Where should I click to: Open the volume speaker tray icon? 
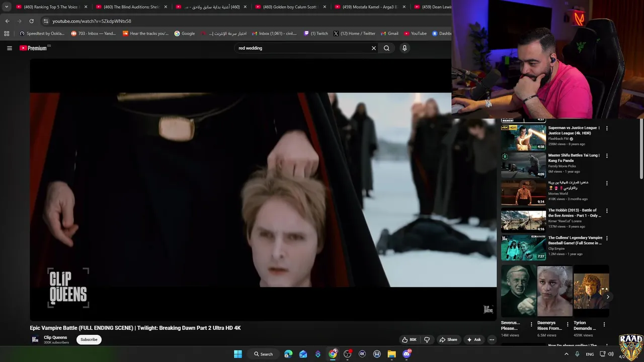611,354
